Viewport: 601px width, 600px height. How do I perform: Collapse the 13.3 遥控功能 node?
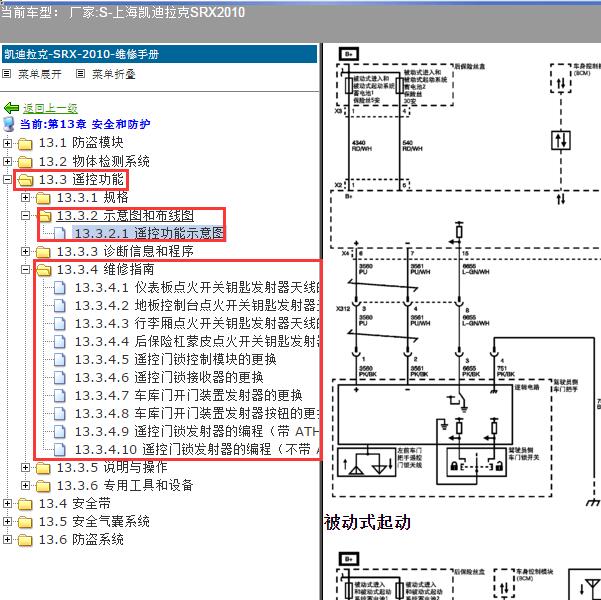pyautogui.click(x=7, y=179)
